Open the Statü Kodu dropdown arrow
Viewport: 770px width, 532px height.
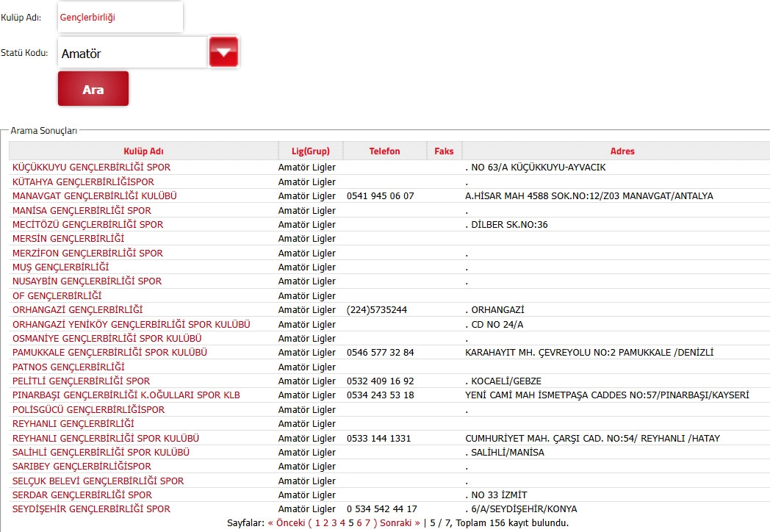coord(223,52)
